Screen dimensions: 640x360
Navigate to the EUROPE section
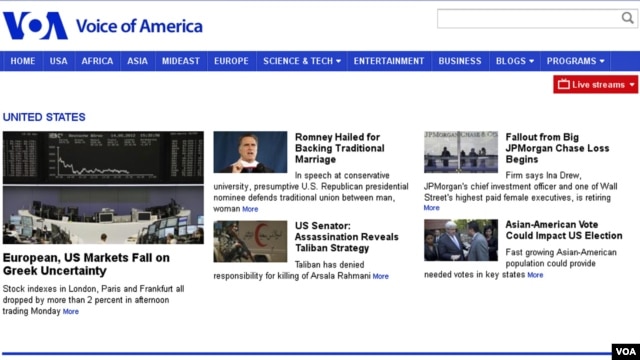coord(231,61)
